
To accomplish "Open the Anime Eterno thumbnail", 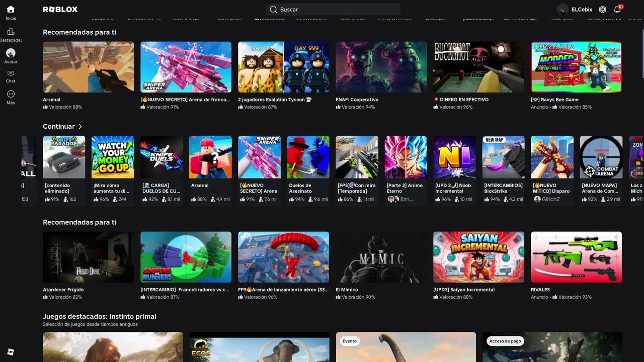I will 406,157.
